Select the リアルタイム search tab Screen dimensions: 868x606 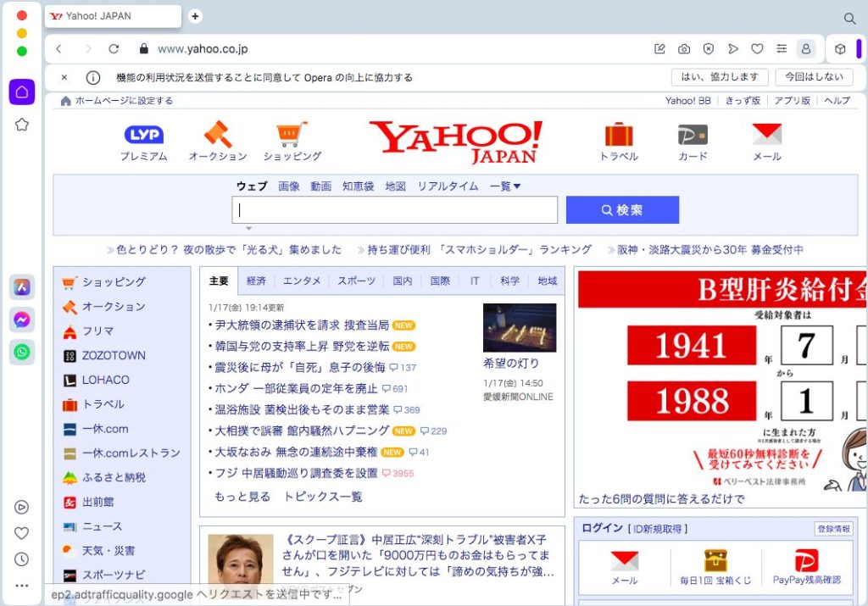448,186
